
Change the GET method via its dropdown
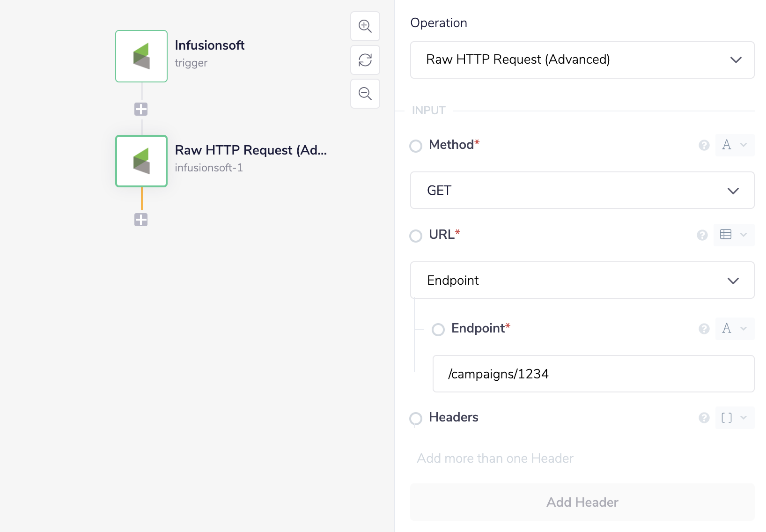click(582, 190)
